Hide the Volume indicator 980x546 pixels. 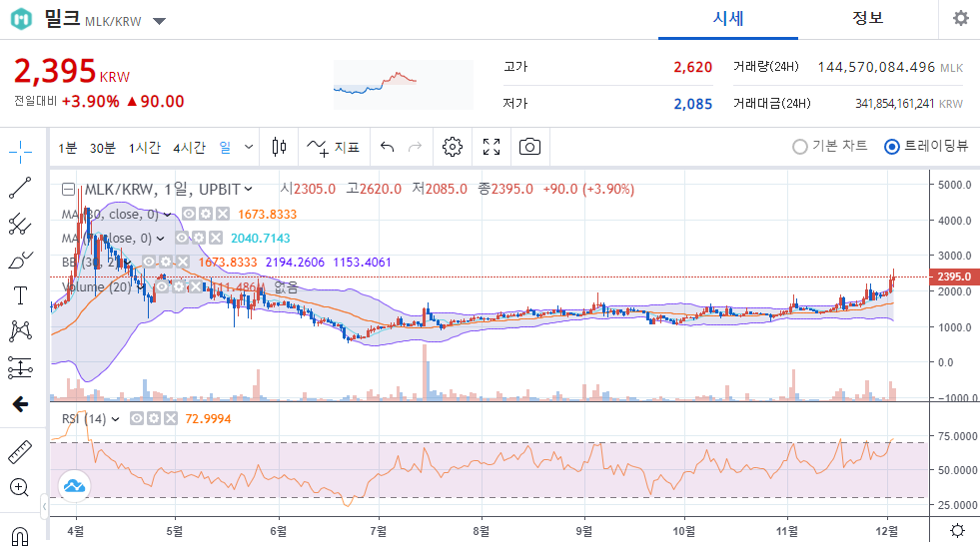(x=162, y=286)
